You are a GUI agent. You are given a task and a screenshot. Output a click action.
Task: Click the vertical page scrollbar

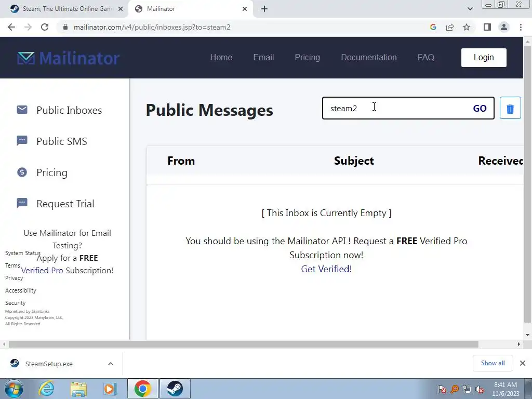pos(527,183)
